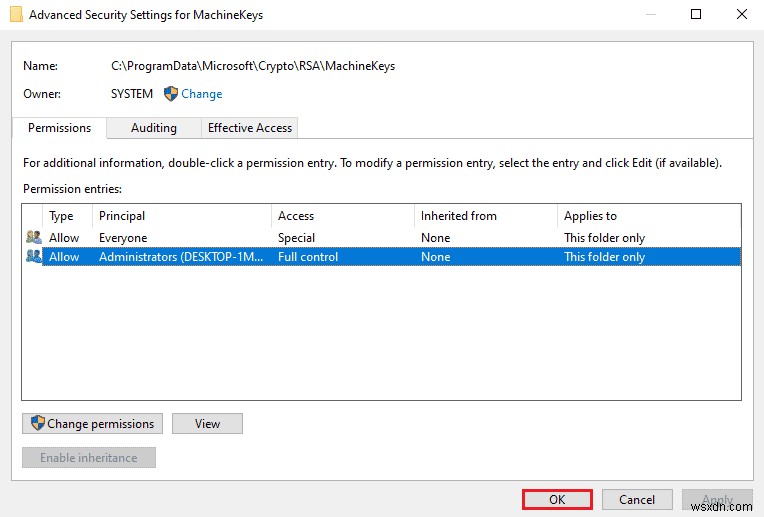
Task: Switch to the Permissions tab
Action: (59, 128)
